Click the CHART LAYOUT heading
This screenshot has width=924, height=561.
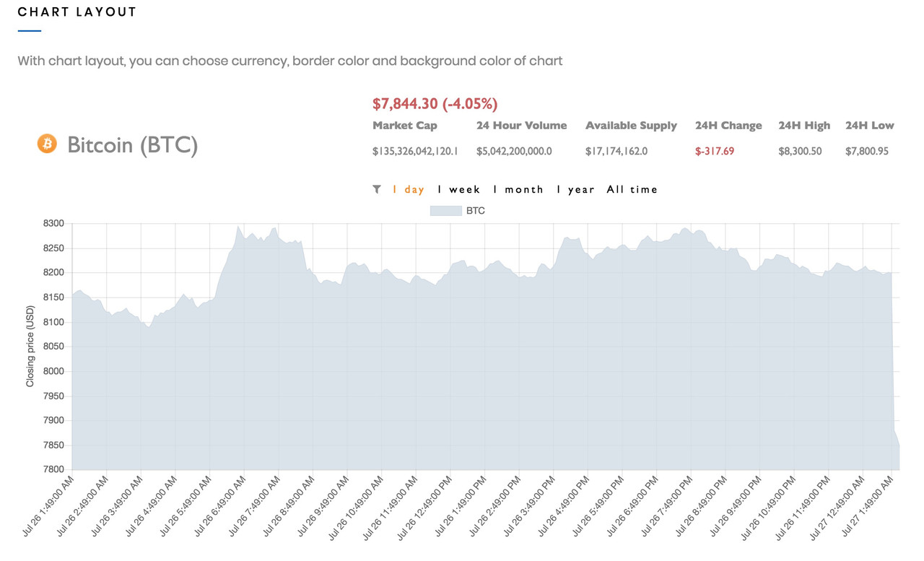point(77,12)
